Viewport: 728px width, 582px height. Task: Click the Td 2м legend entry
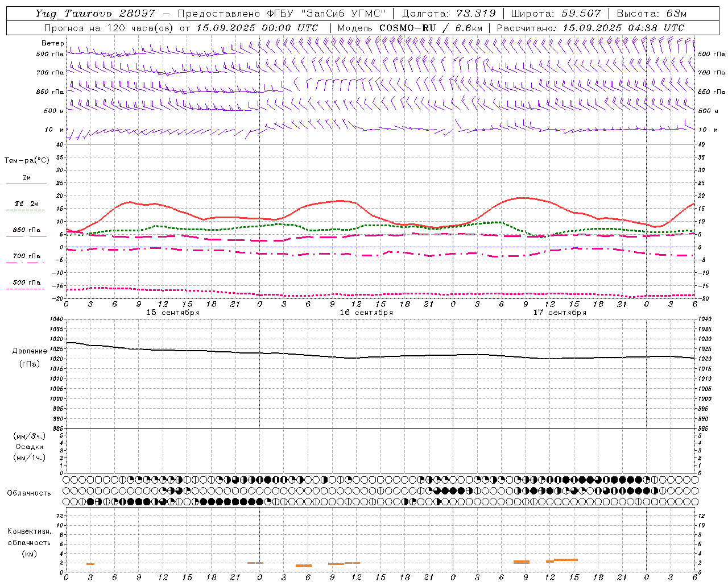[x=26, y=203]
